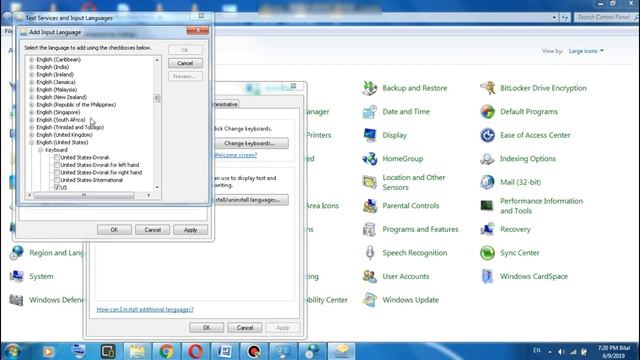Expand the English (Ireland) tree node

click(31, 75)
